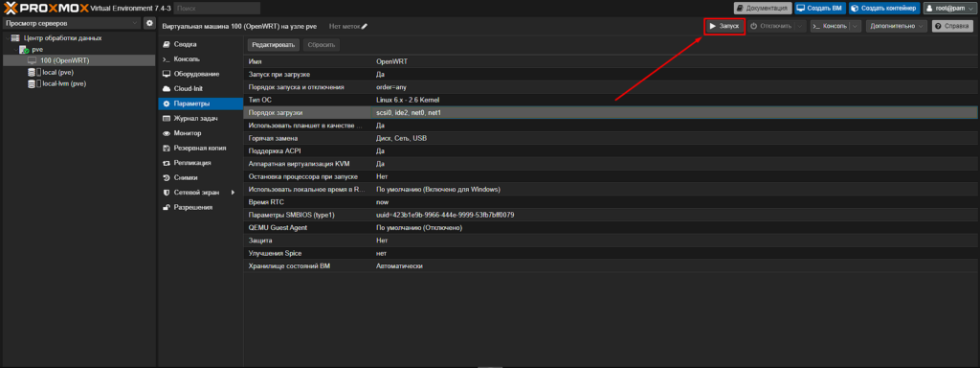Select the Аппаратная виртуализация KVM row
Screen dimensions: 980x368
point(610,164)
